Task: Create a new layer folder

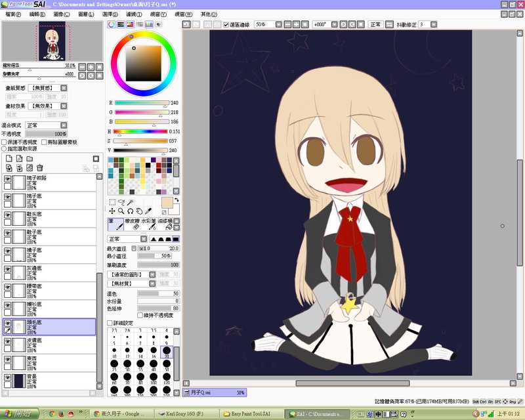Action: coord(30,158)
